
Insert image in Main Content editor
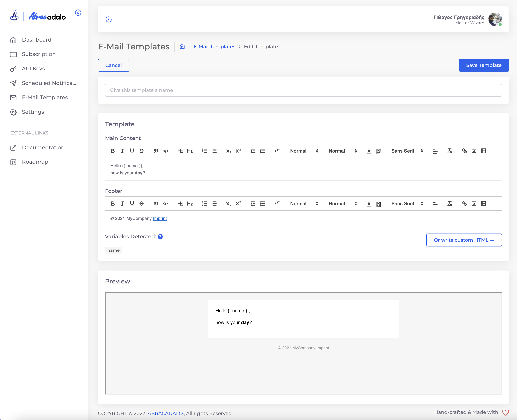[x=474, y=151]
